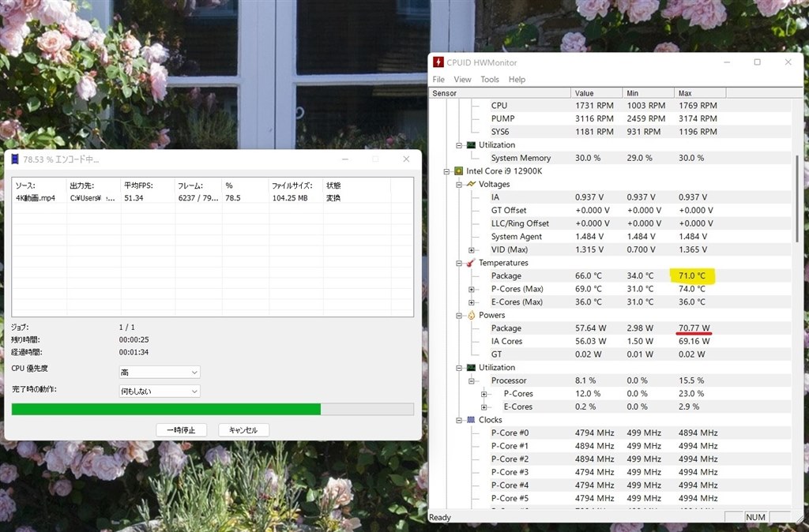The image size is (809, 532).
Task: Collapse the Temperatures section
Action: (x=459, y=264)
